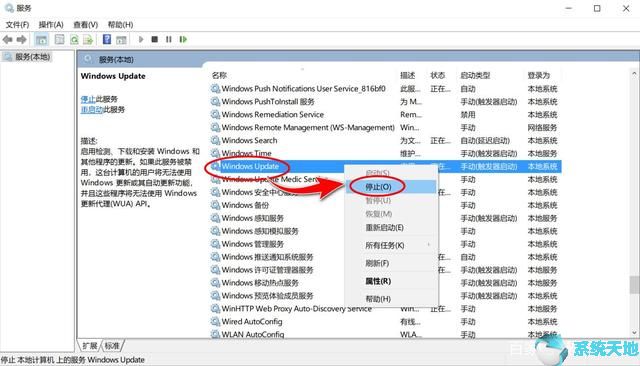Maximize the 服务 window
The width and height of the screenshot is (640, 366).
(x=597, y=8)
